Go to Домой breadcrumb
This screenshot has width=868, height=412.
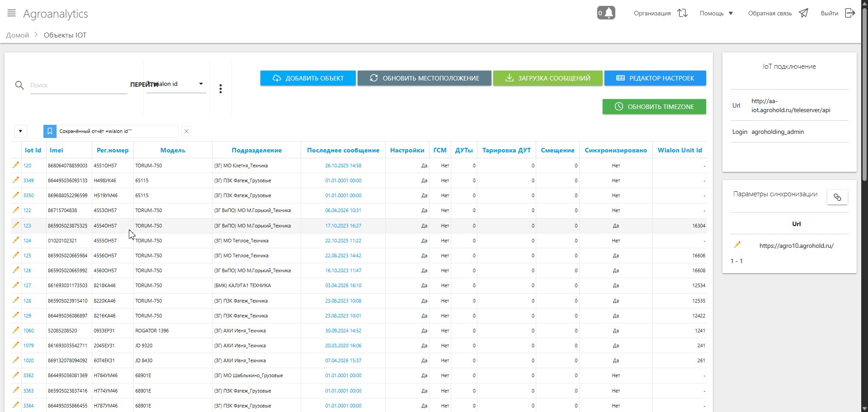click(x=18, y=35)
